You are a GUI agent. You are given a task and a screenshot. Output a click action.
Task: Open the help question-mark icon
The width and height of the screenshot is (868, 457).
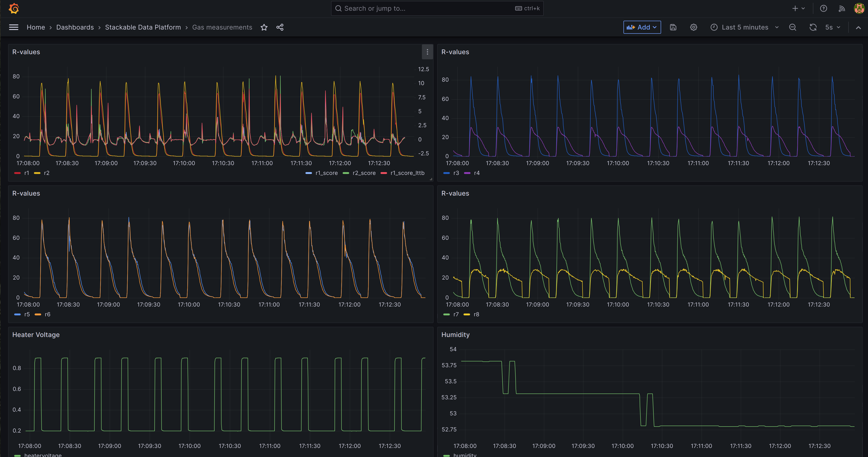point(823,8)
